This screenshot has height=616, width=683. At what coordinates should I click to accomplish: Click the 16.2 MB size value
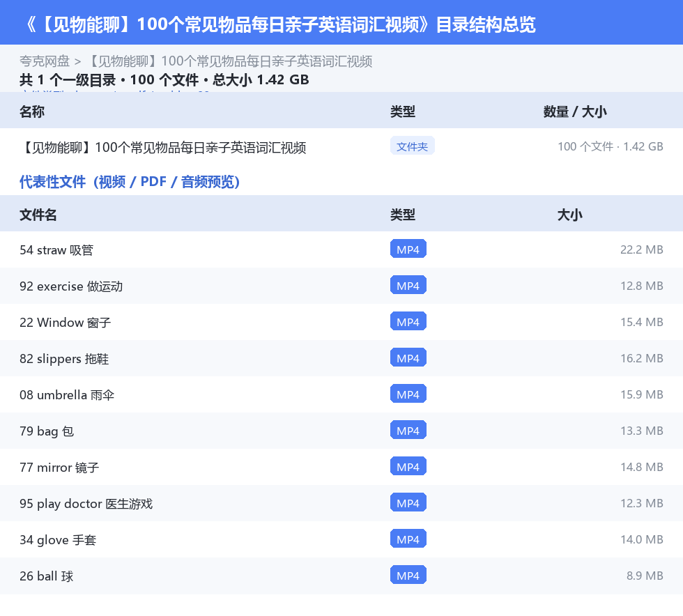642,358
